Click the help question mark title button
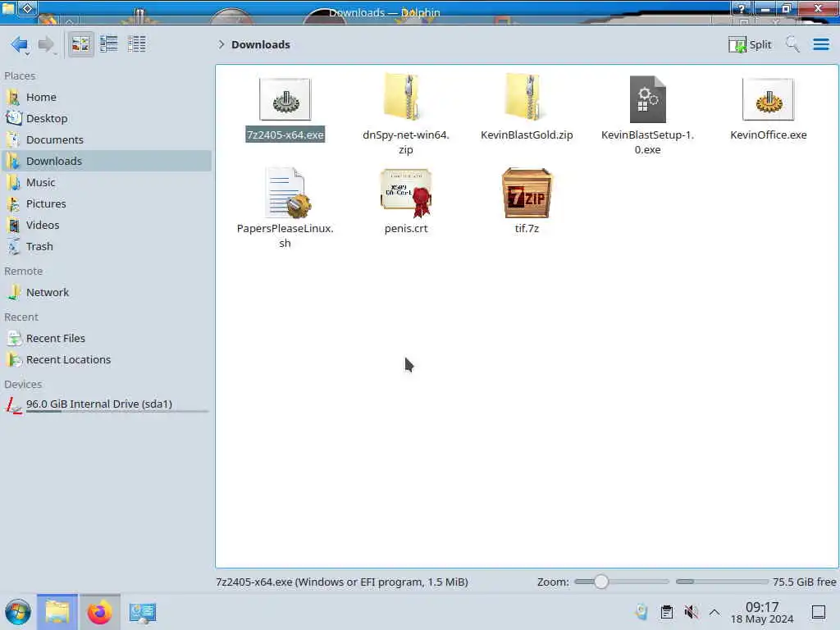The width and height of the screenshot is (840, 630). click(742, 8)
